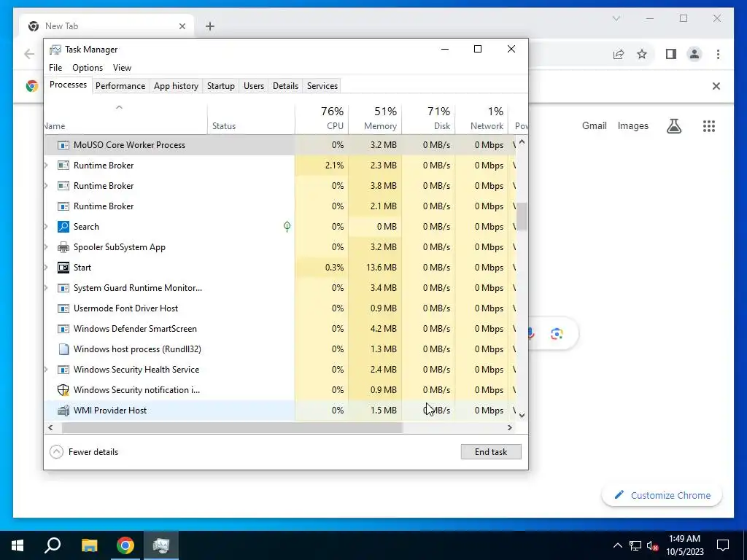747x560 pixels.
Task: Switch to the Users tab
Action: (253, 86)
